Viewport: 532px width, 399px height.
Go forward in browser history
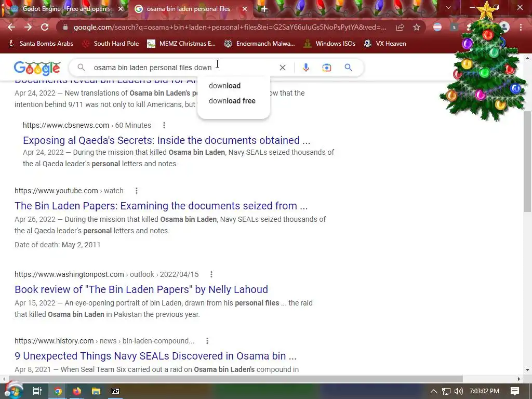click(x=28, y=27)
